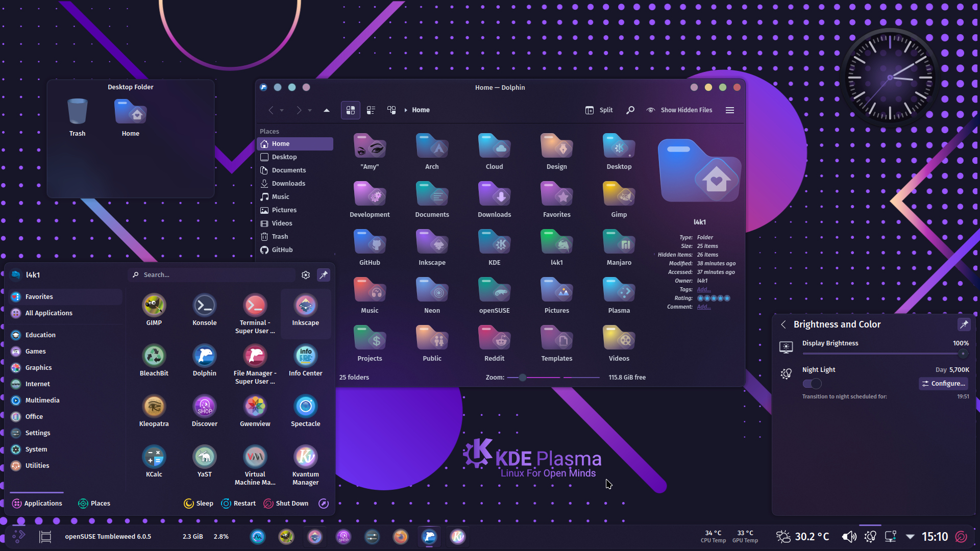
Task: Open the clock showing 15:10
Action: point(935,537)
